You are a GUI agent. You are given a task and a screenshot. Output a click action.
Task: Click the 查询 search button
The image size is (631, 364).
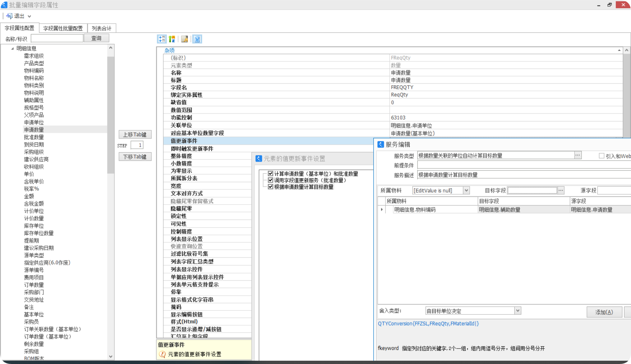[x=96, y=38]
